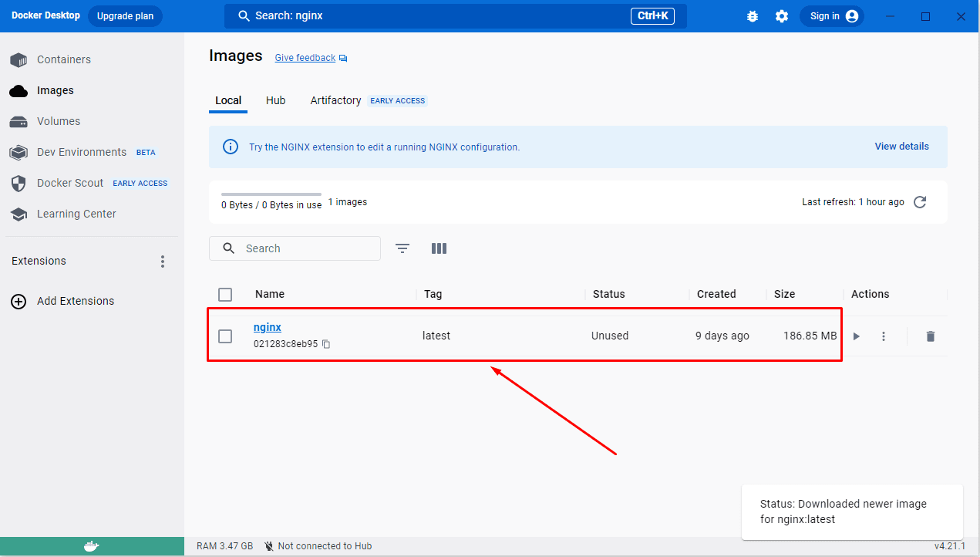980x557 pixels.
Task: Run the nginx image with play icon
Action: pos(857,336)
